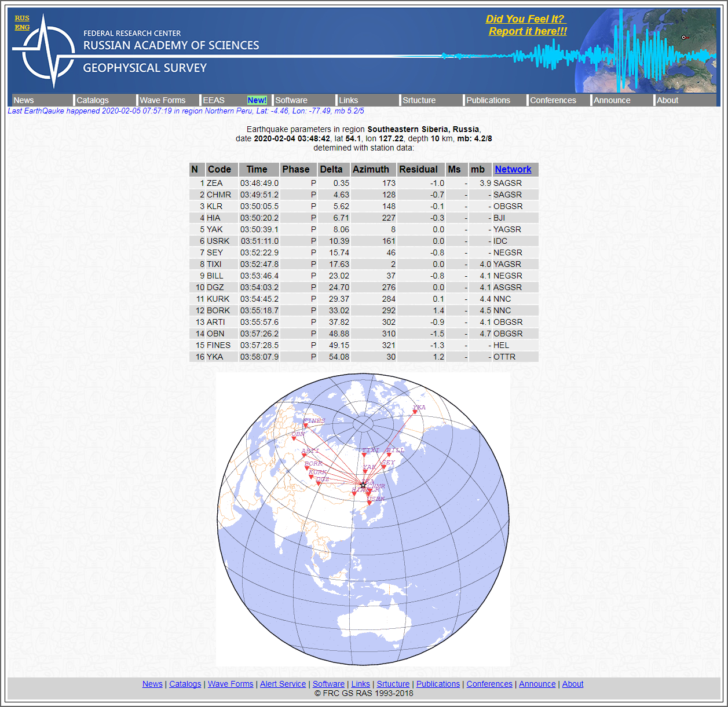Open Conferences from the top menu
This screenshot has width=728, height=707.
pos(553,100)
